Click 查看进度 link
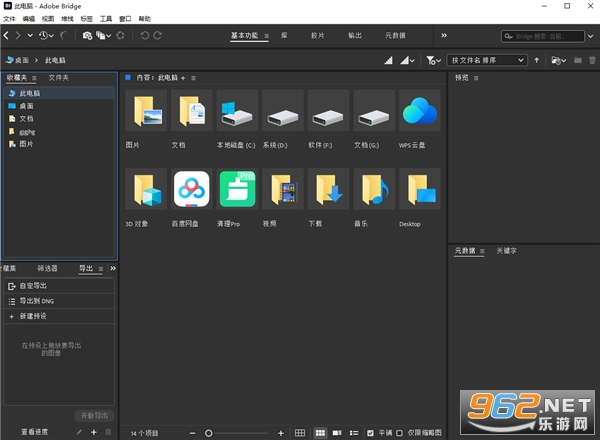The width and height of the screenshot is (600, 440). 34,432
